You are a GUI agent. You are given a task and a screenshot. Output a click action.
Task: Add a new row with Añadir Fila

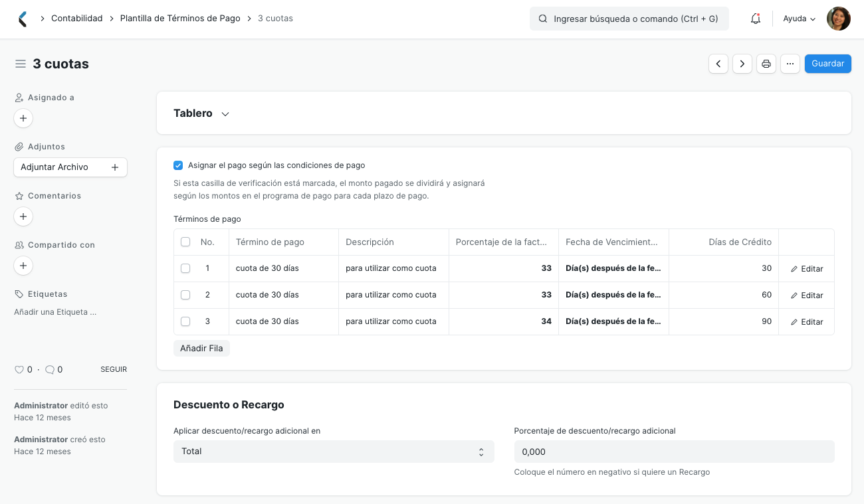click(201, 348)
